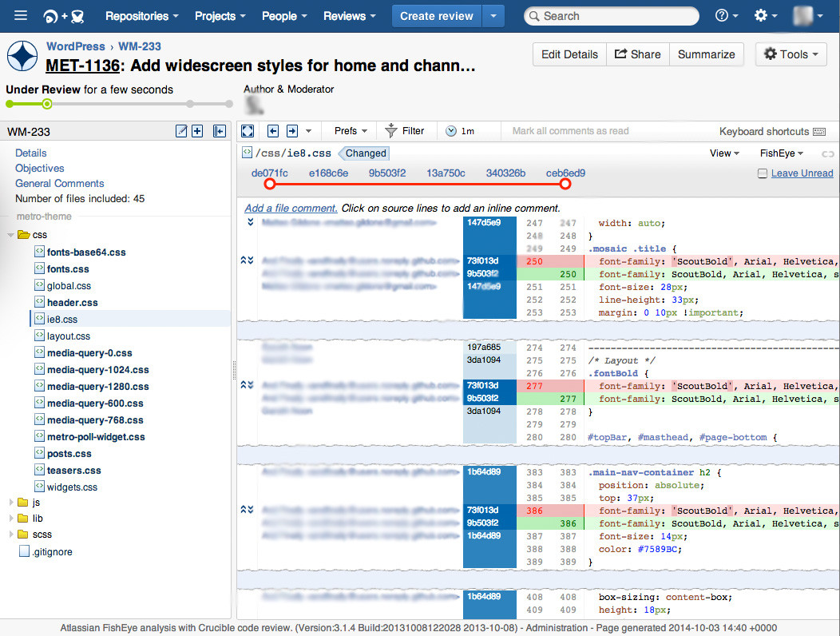Click Add a file comment link
This screenshot has width=840, height=636.
tap(291, 208)
